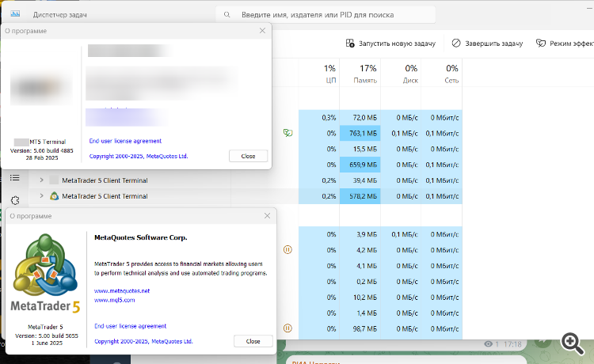Expand second MetaTrader 5 Client Terminal row with icon
The height and width of the screenshot is (364, 594).
coord(42,195)
